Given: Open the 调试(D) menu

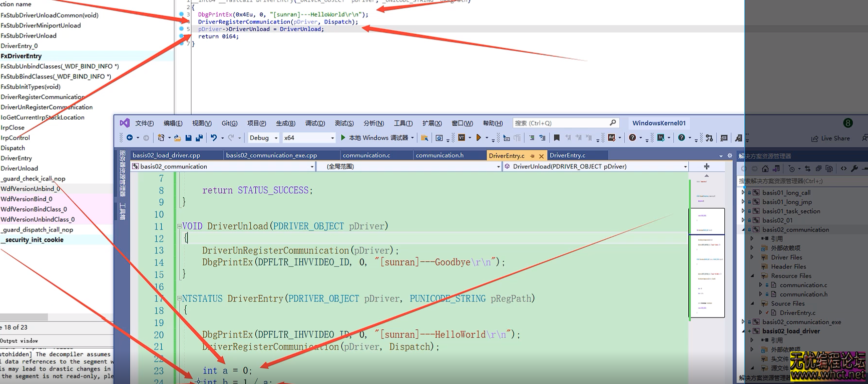Looking at the screenshot, I should (315, 123).
